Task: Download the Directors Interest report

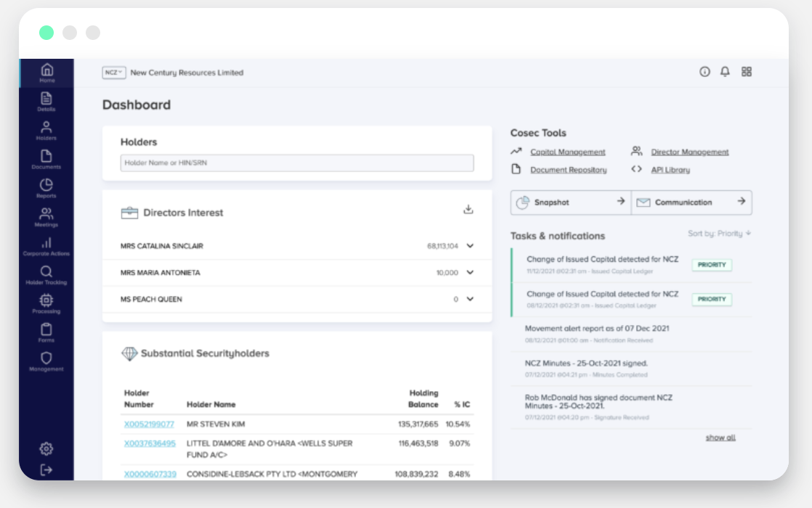Action: pyautogui.click(x=468, y=210)
